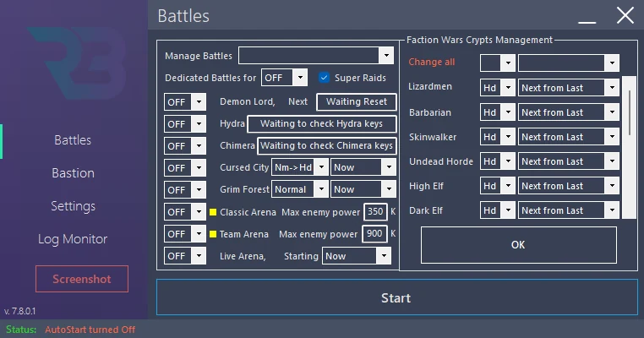Open High Elf Hd difficulty dropdown

(498, 186)
